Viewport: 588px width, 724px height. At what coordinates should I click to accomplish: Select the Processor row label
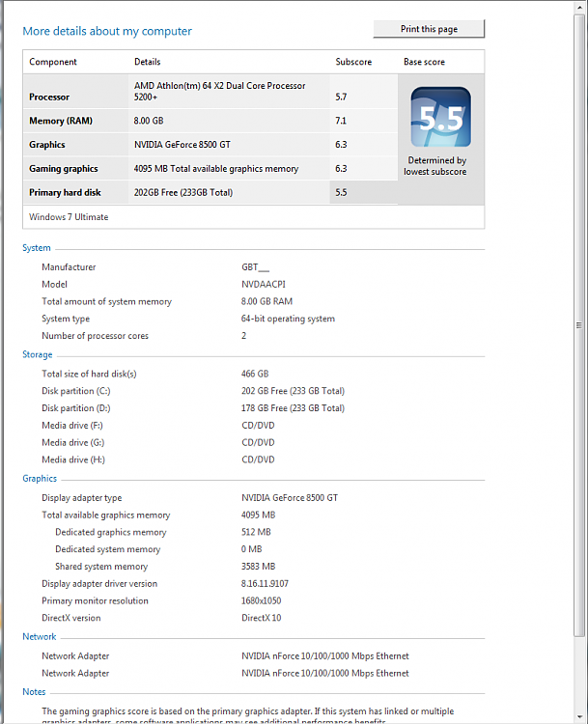[x=49, y=97]
